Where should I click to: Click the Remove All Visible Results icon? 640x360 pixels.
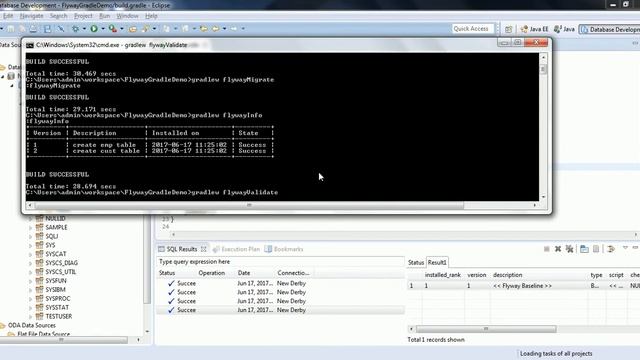coord(569,249)
